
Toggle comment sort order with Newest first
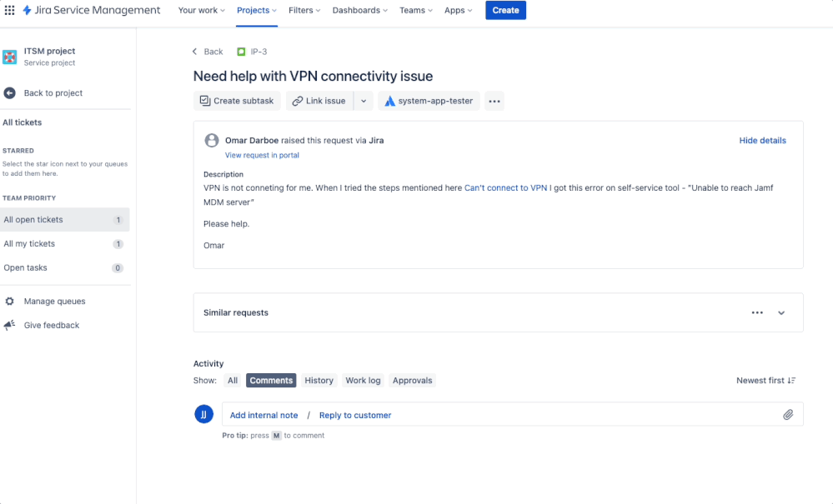[x=765, y=380]
